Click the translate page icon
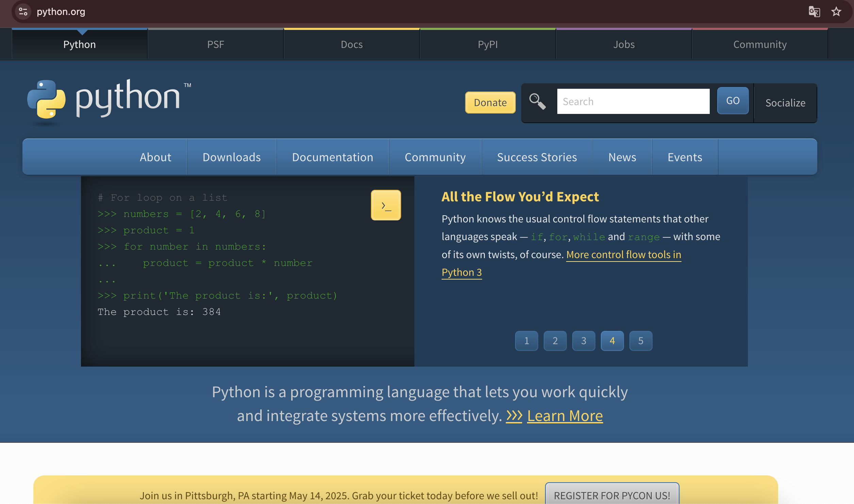Screen dimensions: 854x504 click(x=814, y=12)
